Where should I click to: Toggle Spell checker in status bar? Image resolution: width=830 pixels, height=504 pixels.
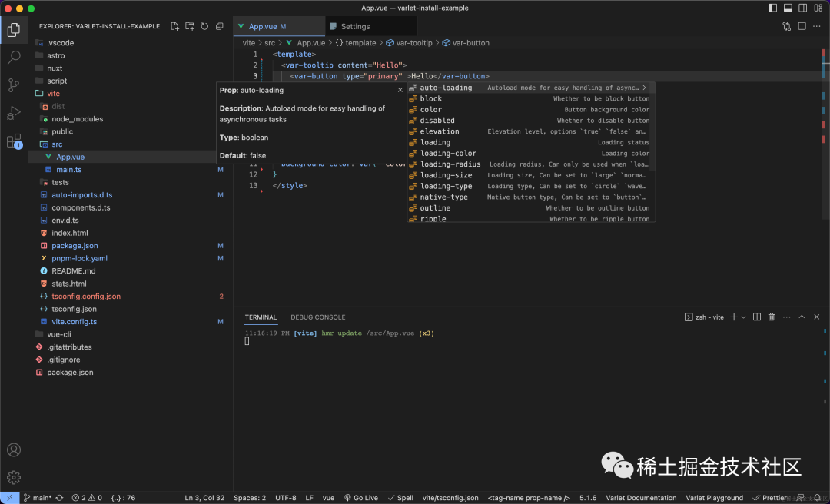pos(400,498)
